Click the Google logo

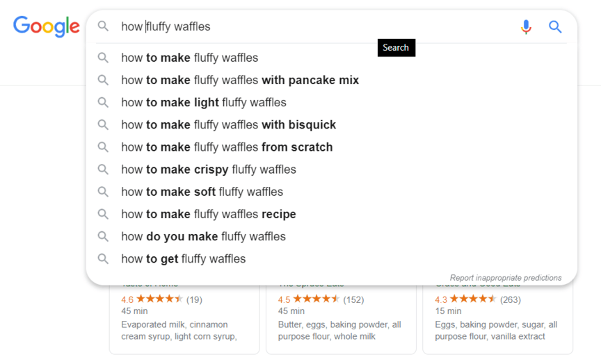pyautogui.click(x=46, y=26)
